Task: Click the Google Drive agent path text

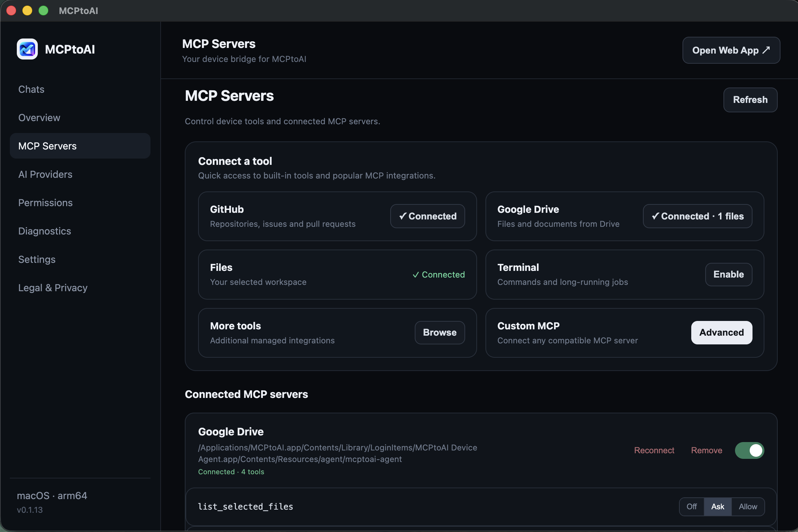Action: pos(337,453)
